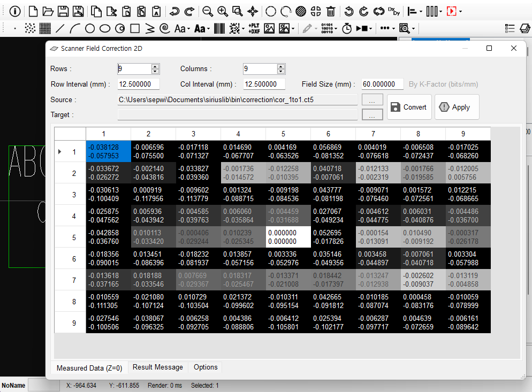Open the Options tab
532x392 pixels.
click(206, 367)
